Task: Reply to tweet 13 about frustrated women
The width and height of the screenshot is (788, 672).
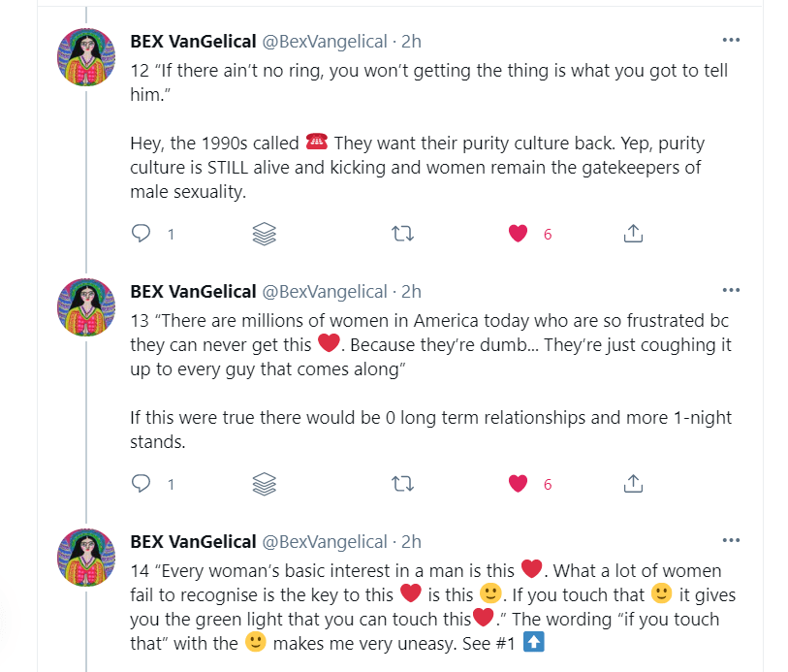Action: click(142, 483)
